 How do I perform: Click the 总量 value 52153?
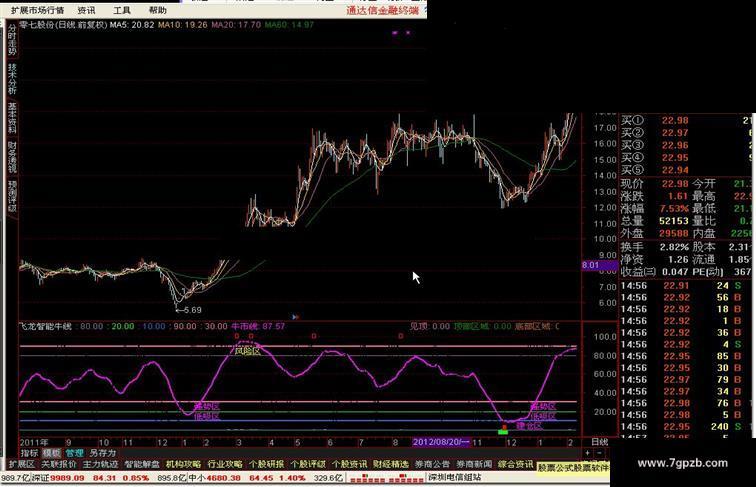coord(674,221)
